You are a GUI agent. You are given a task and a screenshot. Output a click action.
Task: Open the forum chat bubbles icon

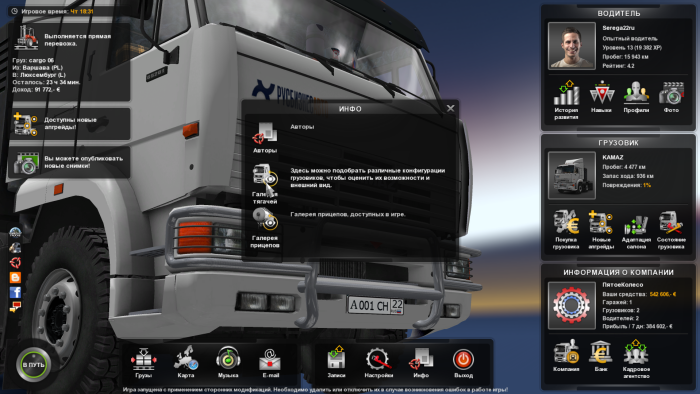(15, 307)
